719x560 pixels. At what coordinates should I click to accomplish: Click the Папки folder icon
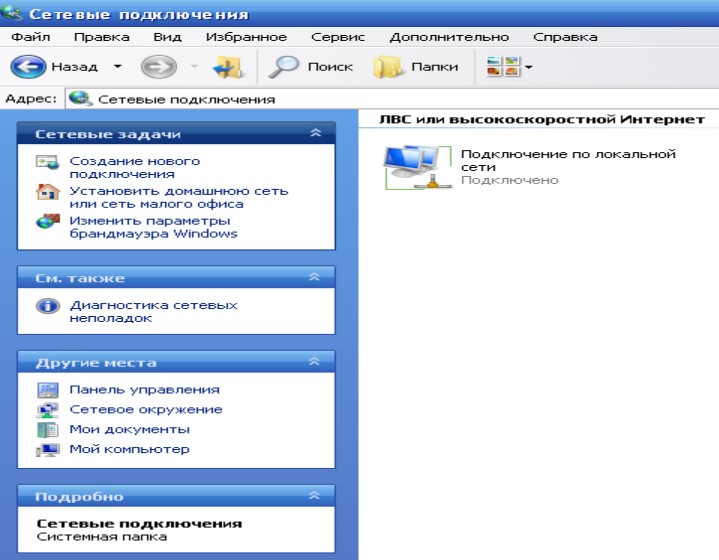(x=388, y=67)
